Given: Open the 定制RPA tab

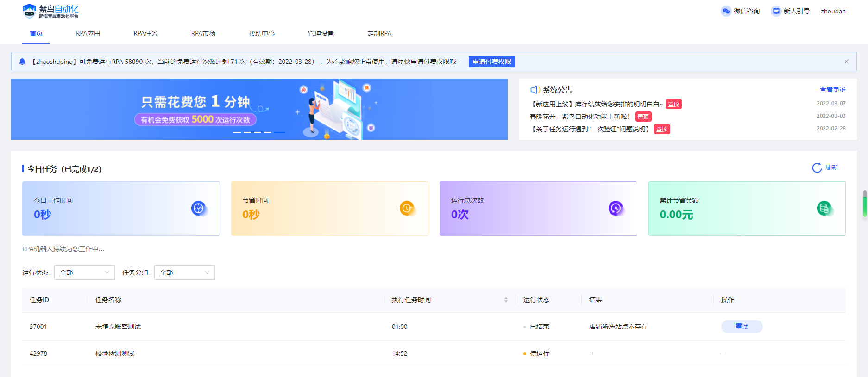Looking at the screenshot, I should (x=379, y=33).
